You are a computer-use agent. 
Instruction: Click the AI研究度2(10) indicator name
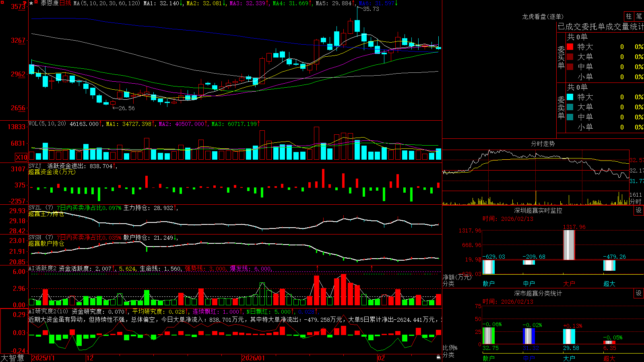tap(48, 311)
